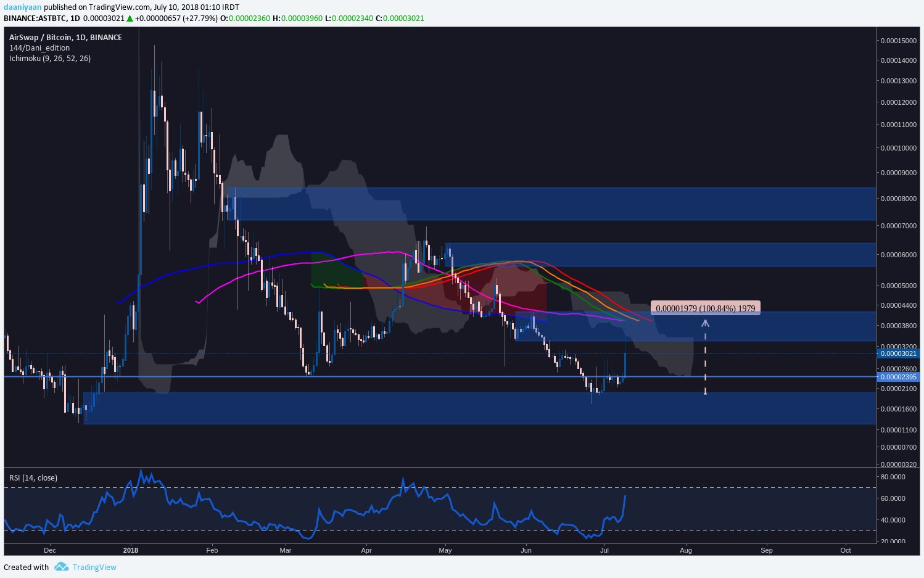Click the Dec label on time axis
The image size is (924, 578).
click(x=50, y=550)
